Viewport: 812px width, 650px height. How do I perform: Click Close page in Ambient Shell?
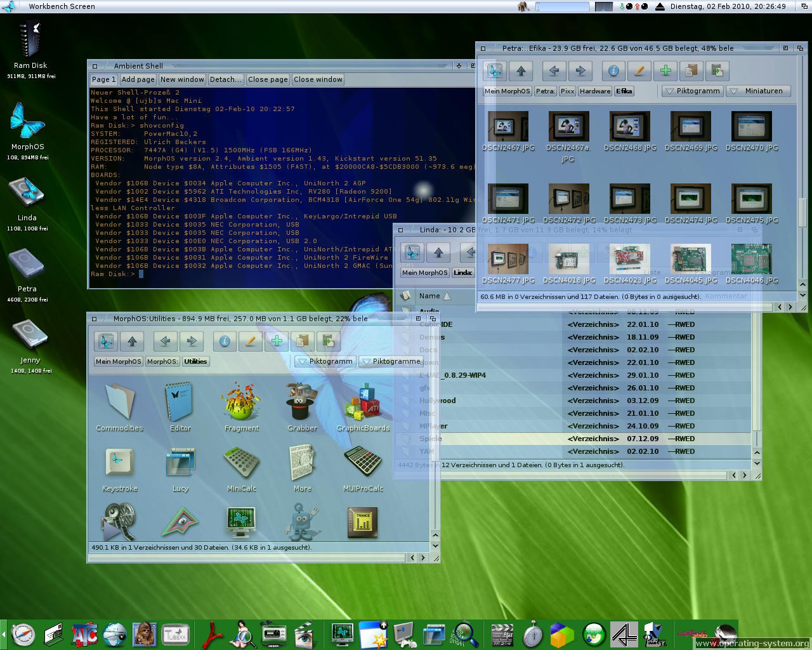pyautogui.click(x=268, y=79)
